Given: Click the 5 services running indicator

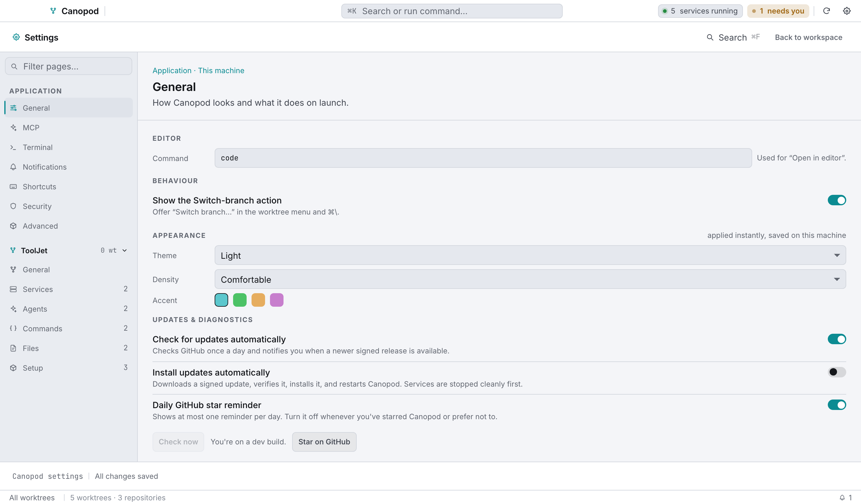Looking at the screenshot, I should [x=700, y=11].
